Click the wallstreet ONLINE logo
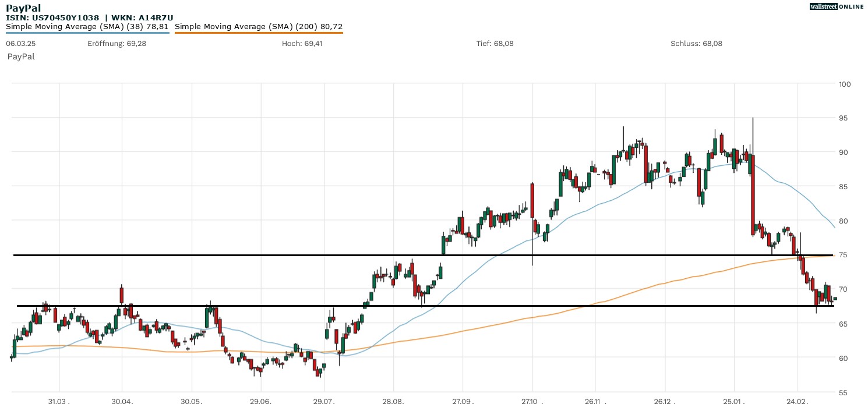The height and width of the screenshot is (404, 868). [x=837, y=6]
